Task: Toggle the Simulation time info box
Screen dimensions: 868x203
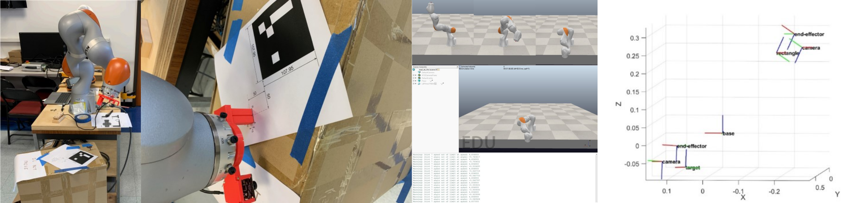Action: click(460, 69)
